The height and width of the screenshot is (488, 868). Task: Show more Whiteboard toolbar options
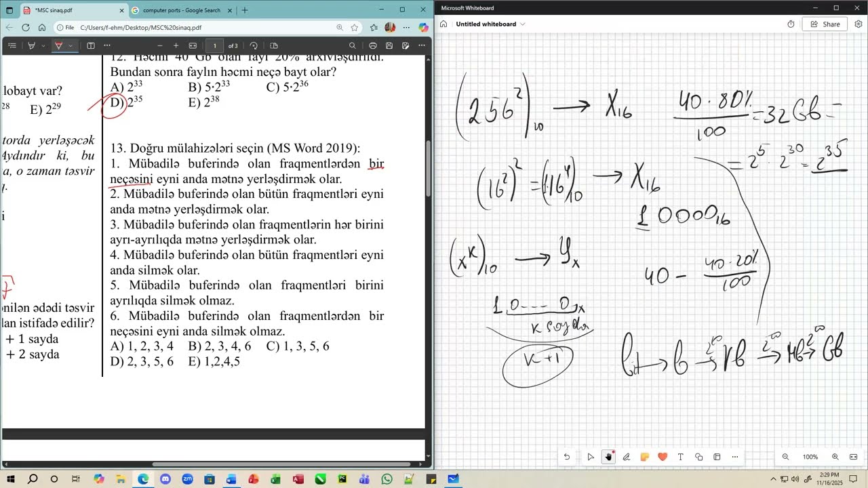735,457
